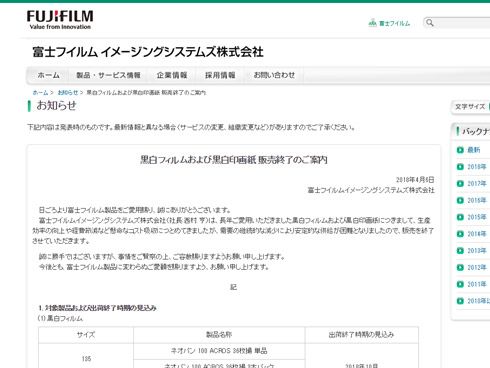Screen dimensions: 490x368
Task: Open the 採用情報 navigation tab
Action: point(220,75)
